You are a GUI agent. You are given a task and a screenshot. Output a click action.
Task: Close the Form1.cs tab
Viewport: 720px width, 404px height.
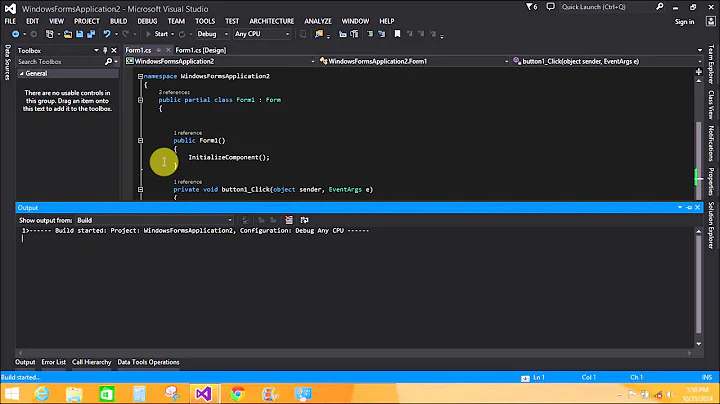pyautogui.click(x=168, y=50)
